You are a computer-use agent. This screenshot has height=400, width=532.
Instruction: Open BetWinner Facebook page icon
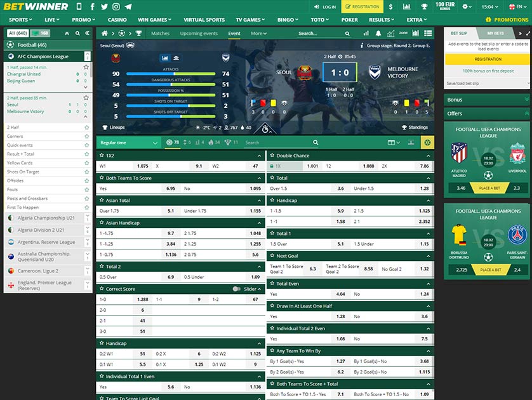click(92, 6)
